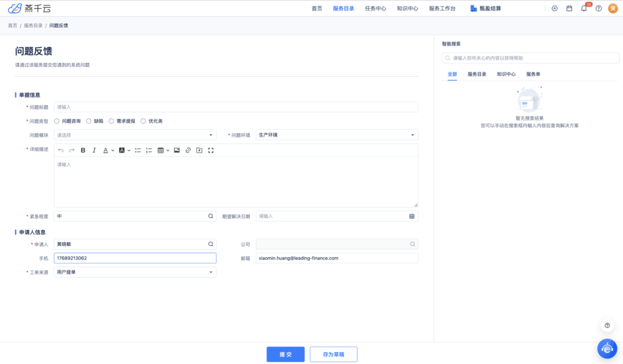
Task: Toggle bold formatting in the description editor
Action: 83,151
